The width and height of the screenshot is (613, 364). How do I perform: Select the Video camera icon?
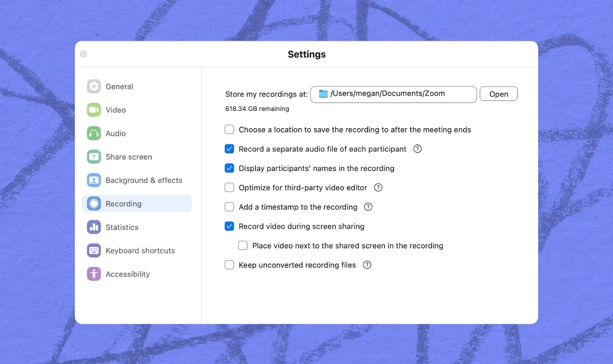click(94, 110)
